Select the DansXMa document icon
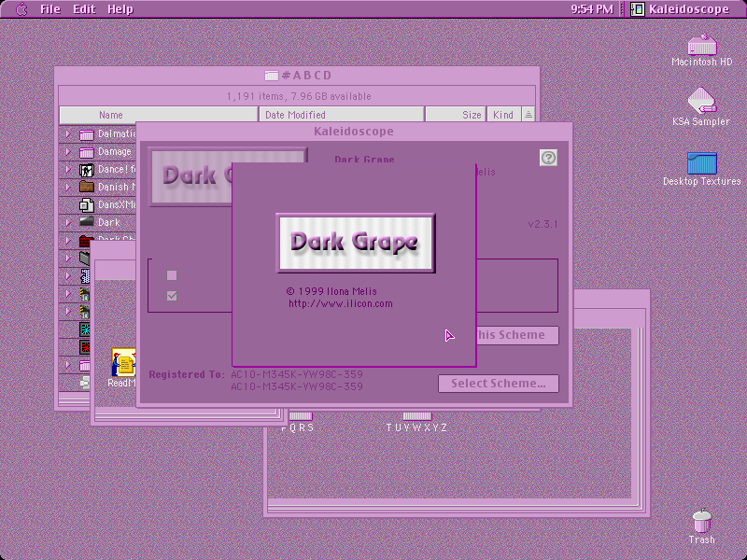Viewport: 747px width, 560px height. coord(86,204)
